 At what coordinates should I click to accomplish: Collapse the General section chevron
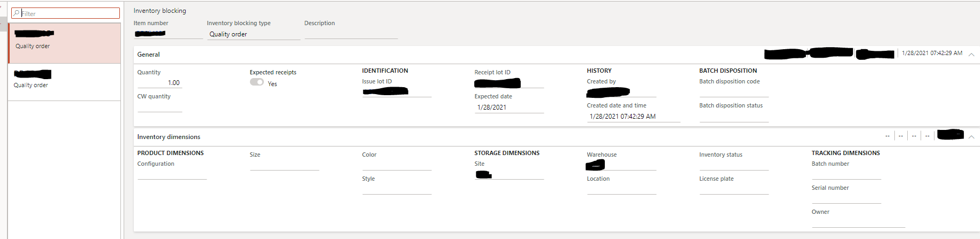971,55
